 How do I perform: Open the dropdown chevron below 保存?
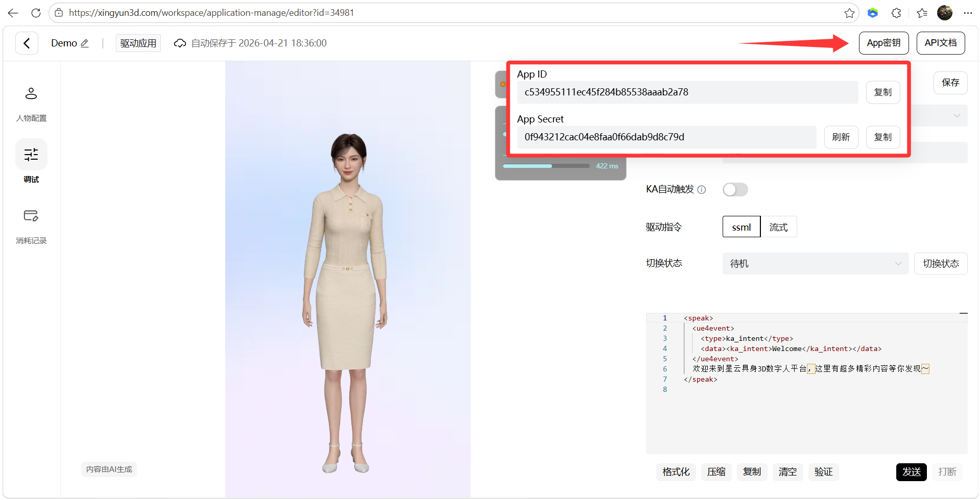click(957, 116)
